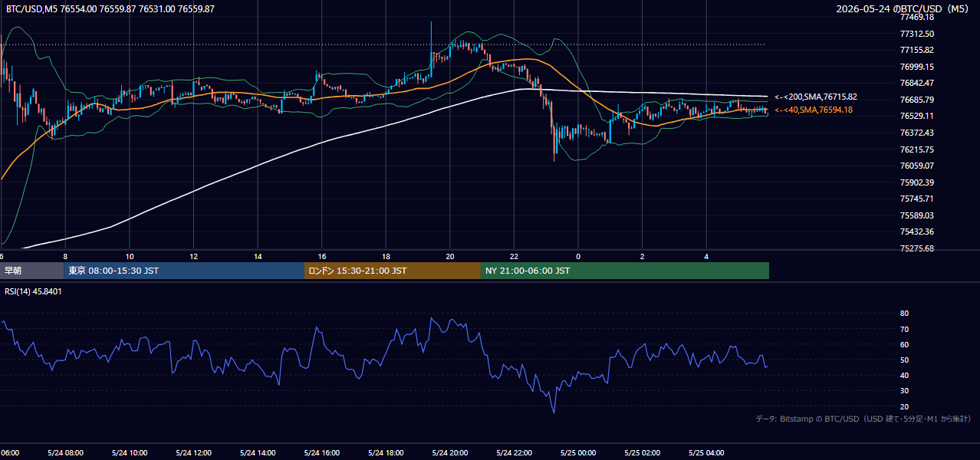Viewport: 980px width, 460px height.
Task: Click RSI scale value 40
Action: tap(904, 375)
